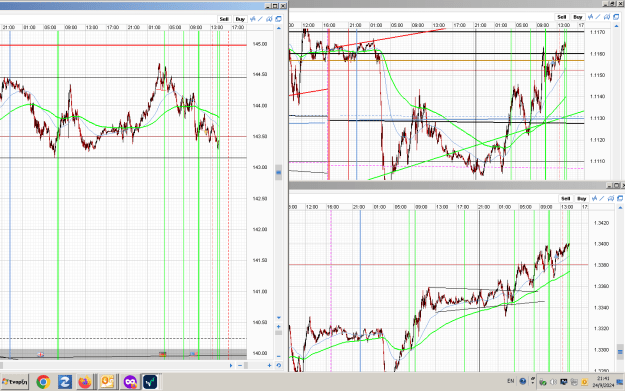Click the vertical zoom slider handle in the left chart
The width and height of the screenshot is (625, 391).
point(279,333)
